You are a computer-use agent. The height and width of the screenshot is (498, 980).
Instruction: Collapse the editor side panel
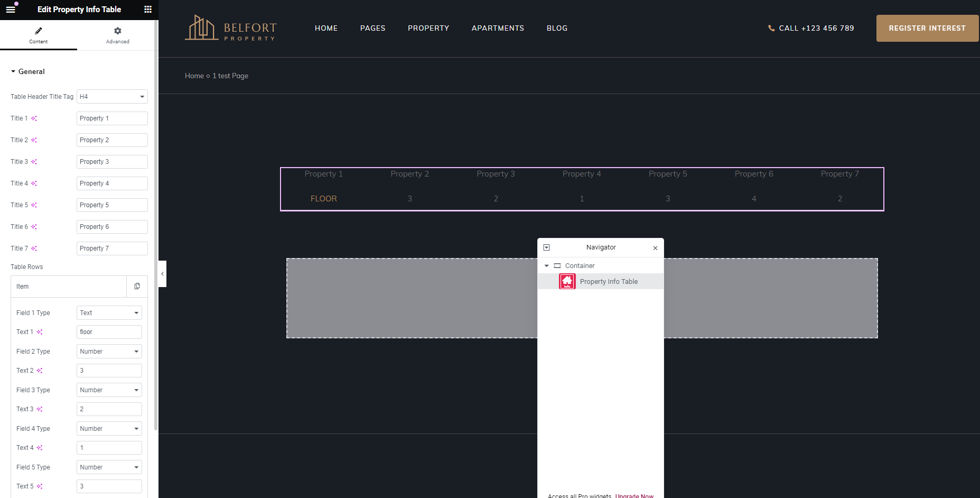click(x=162, y=274)
